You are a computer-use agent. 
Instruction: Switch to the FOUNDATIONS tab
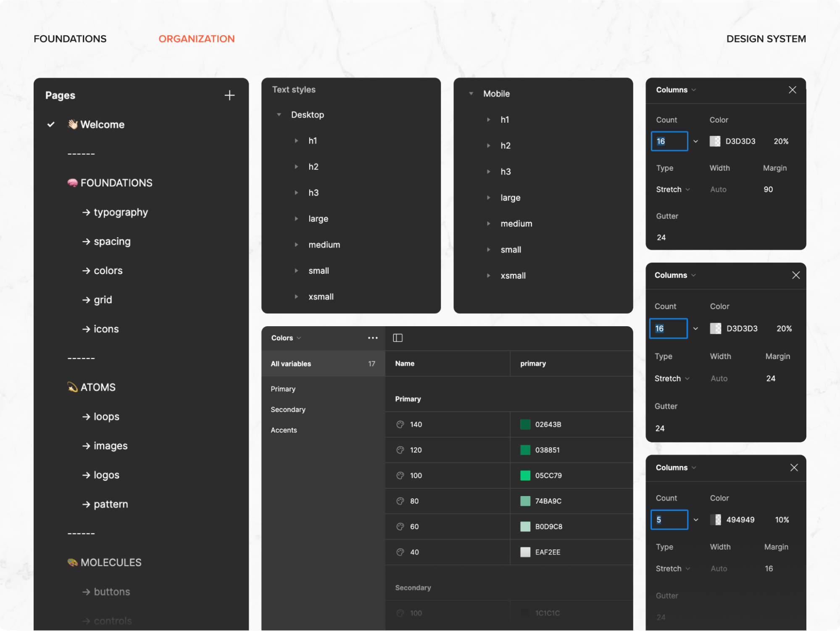click(x=70, y=39)
